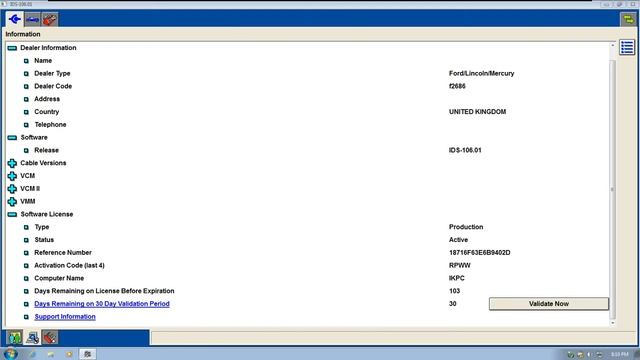Click the computer search icon in bottom toolbar

[x=32, y=338]
